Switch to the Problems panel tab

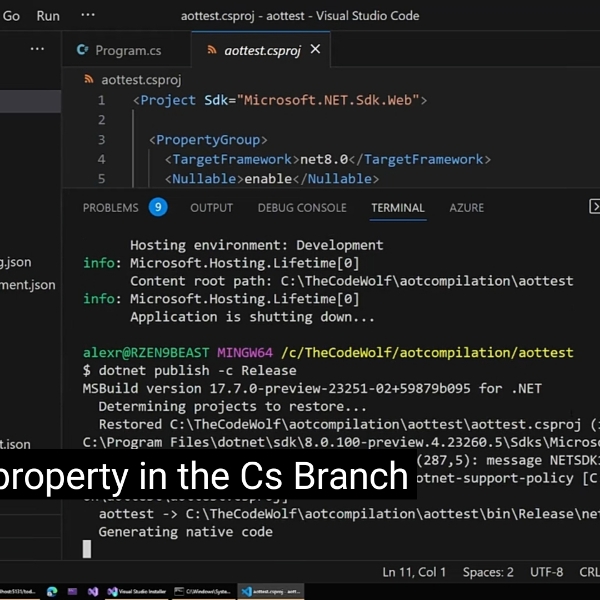pos(110,208)
